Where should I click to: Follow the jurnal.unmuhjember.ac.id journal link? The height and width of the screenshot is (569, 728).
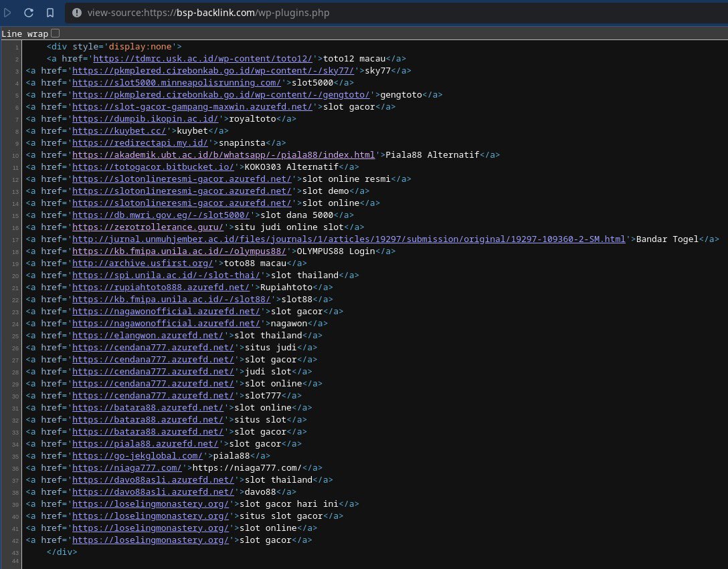349,239
